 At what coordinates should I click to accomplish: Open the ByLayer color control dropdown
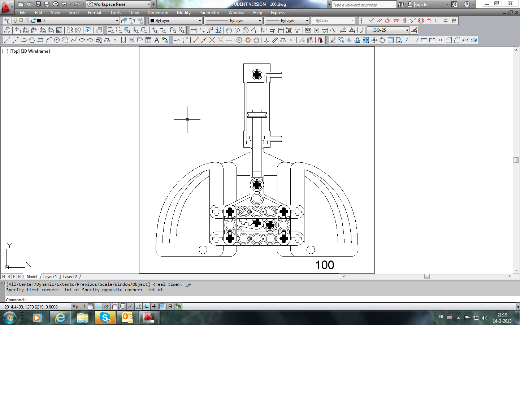(175, 21)
